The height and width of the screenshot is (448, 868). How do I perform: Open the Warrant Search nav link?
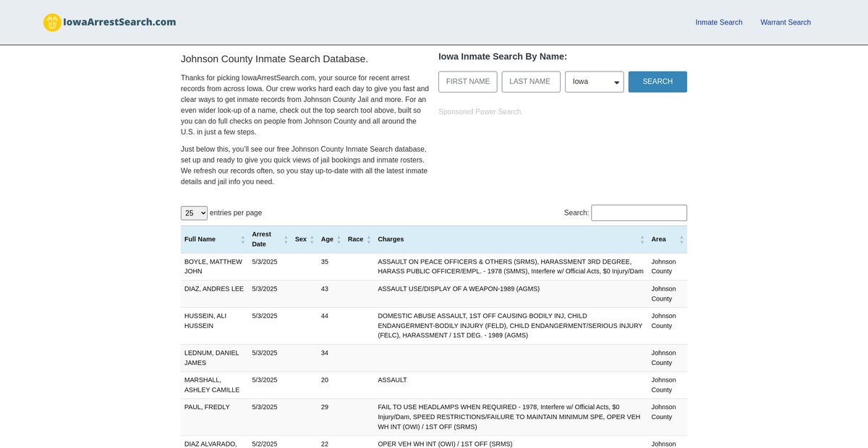click(x=785, y=22)
